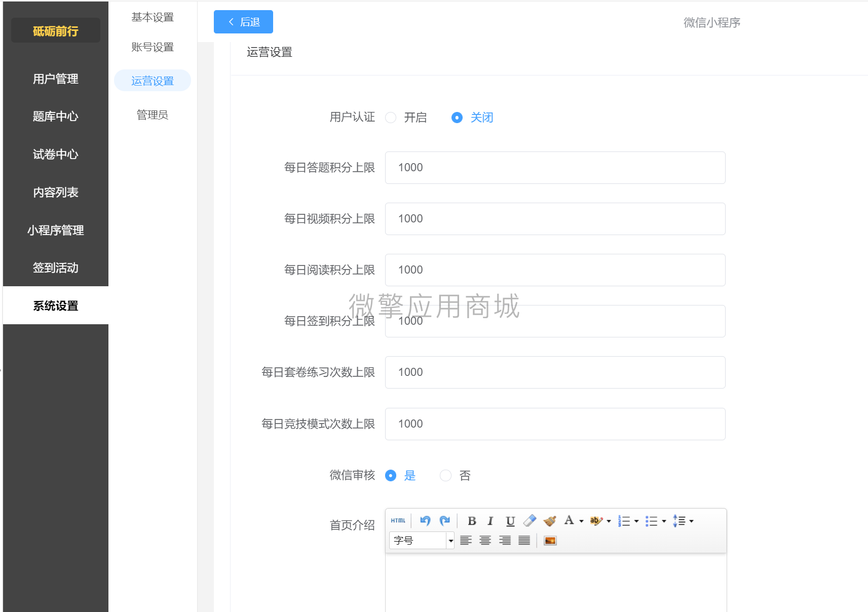Open 管理员 submenu item
868x612 pixels.
(153, 115)
